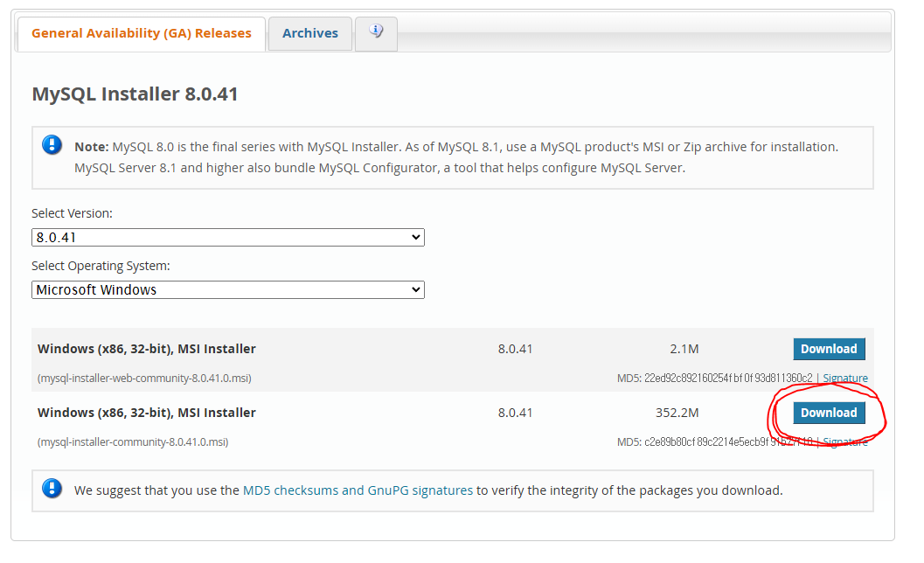Click the info icon beside the Note text
The image size is (924, 563).
[52, 145]
